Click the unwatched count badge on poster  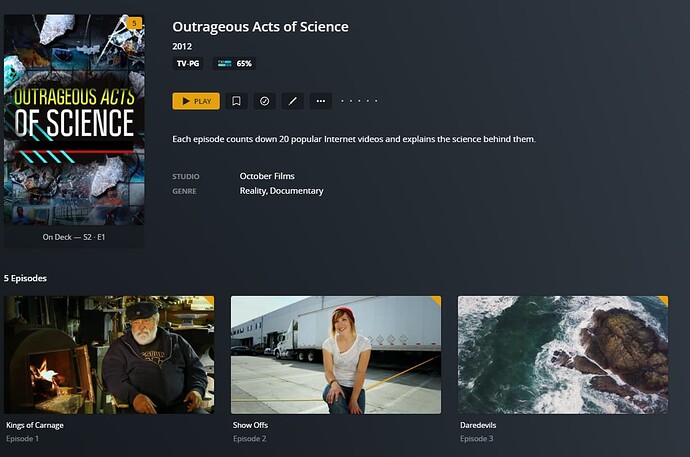(134, 23)
